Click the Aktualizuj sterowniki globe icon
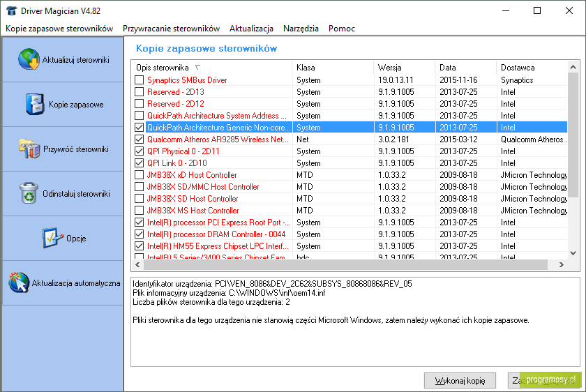This screenshot has width=586, height=392. 29,59
